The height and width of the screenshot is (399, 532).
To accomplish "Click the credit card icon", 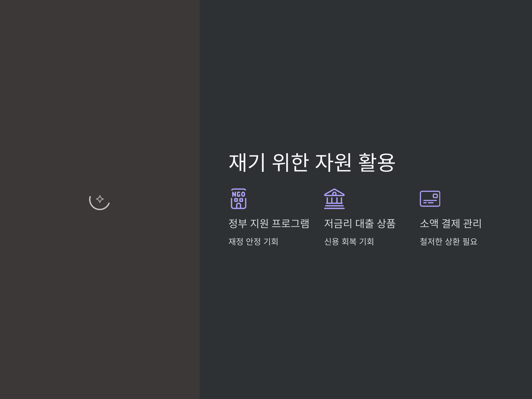I will tap(430, 199).
